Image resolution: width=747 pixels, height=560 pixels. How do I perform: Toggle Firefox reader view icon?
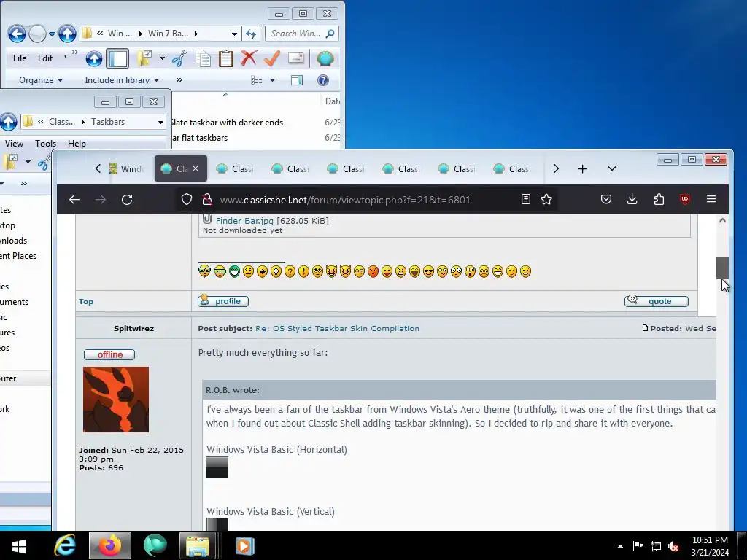point(525,199)
